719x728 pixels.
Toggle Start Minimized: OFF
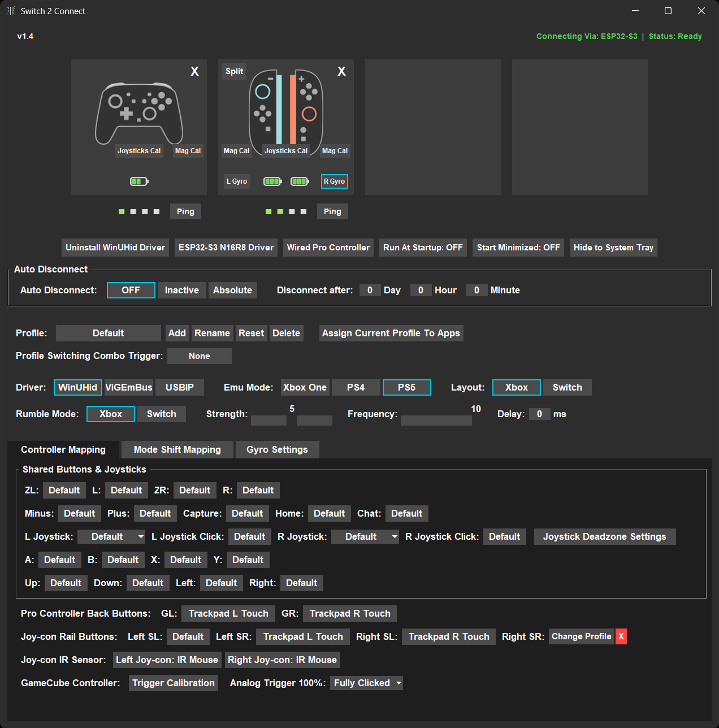coord(518,248)
